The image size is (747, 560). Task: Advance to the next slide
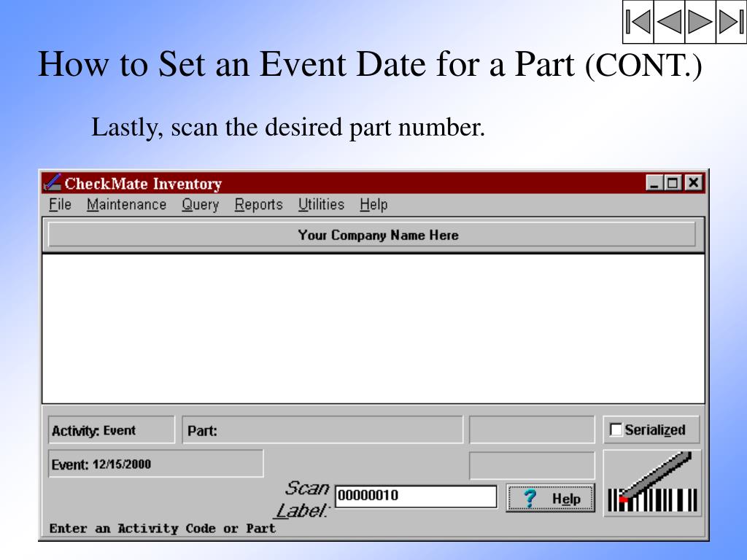700,22
